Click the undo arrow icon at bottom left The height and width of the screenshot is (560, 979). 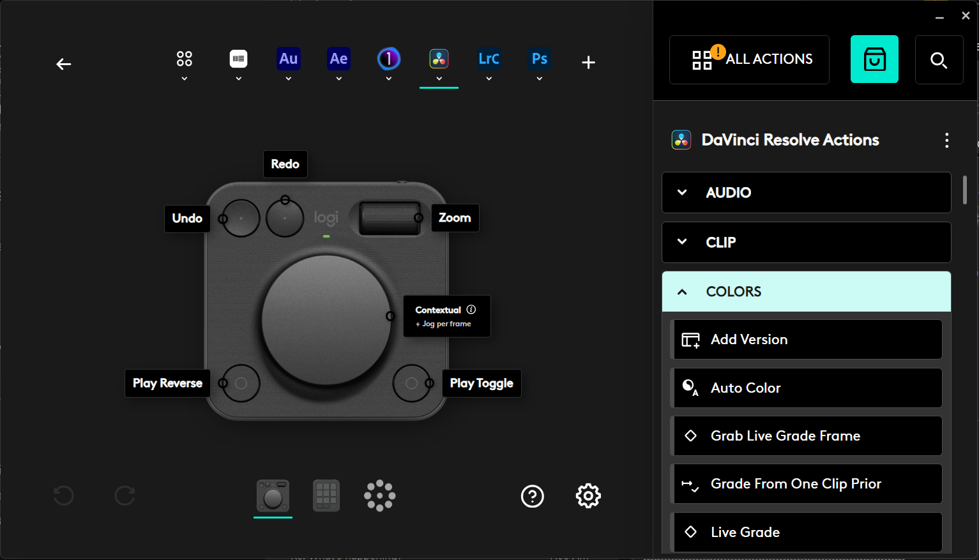(x=63, y=496)
